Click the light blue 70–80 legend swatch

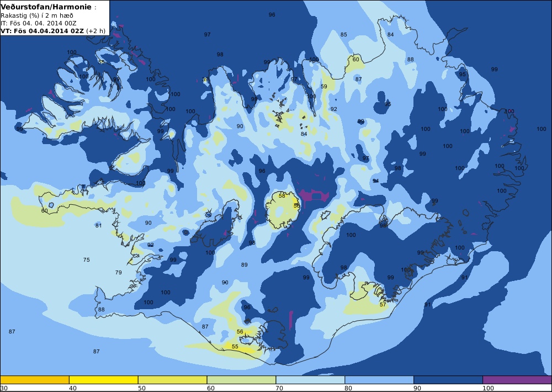(x=310, y=380)
